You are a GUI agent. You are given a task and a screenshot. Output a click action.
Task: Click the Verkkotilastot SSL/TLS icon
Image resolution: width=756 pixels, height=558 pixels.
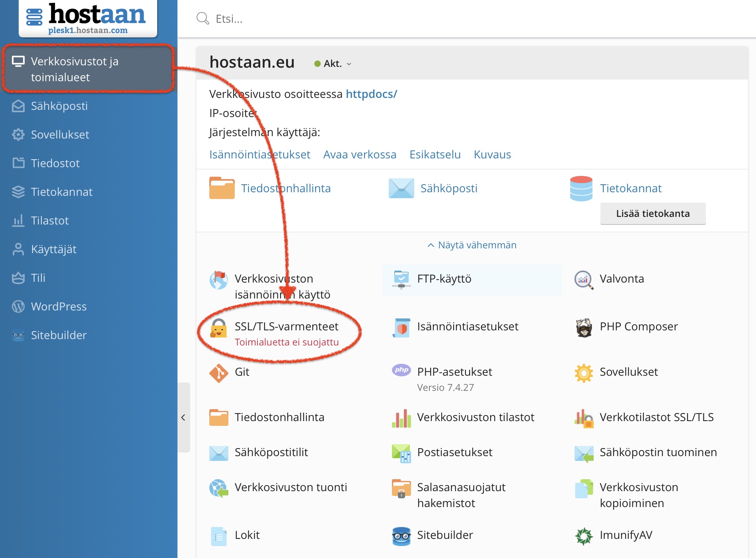tap(584, 418)
